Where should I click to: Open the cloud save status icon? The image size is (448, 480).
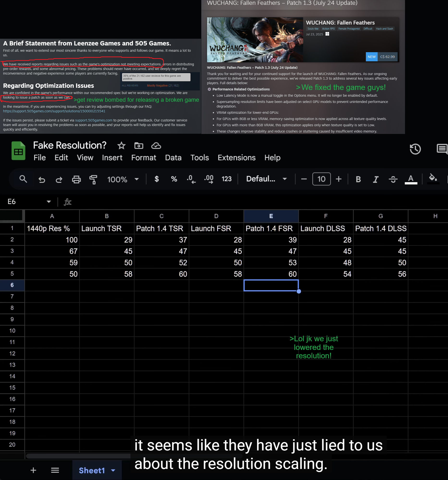coord(156,145)
